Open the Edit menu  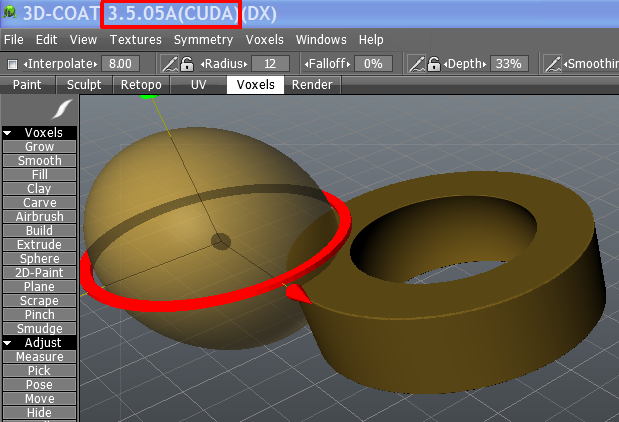tap(47, 39)
